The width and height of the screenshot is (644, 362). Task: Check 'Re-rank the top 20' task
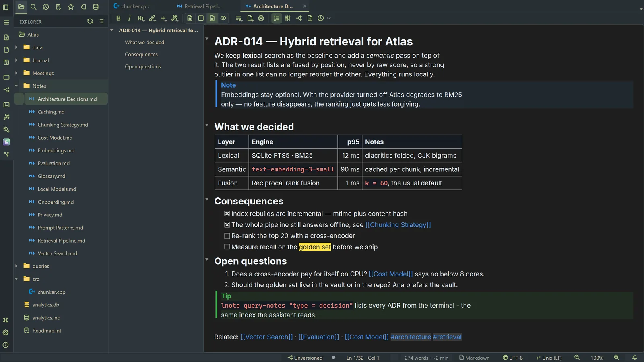point(227,236)
